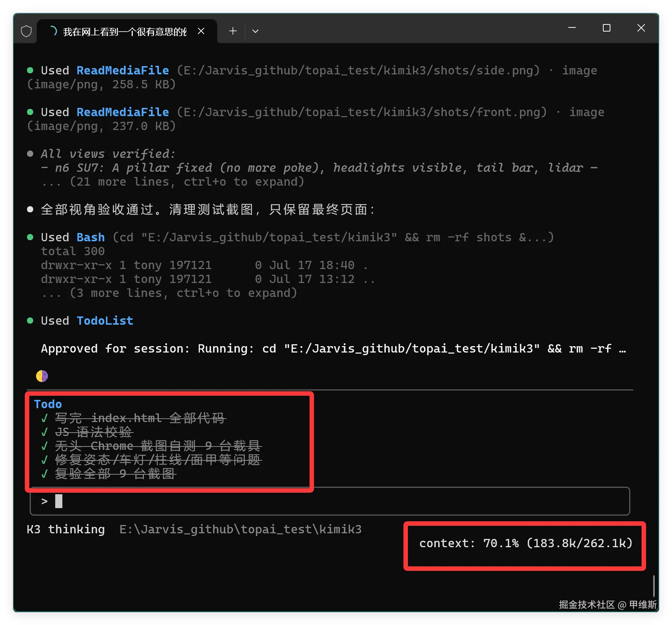Click the '(image/png, 258.5 KB)' text
This screenshot has height=625, width=672.
pos(101,85)
